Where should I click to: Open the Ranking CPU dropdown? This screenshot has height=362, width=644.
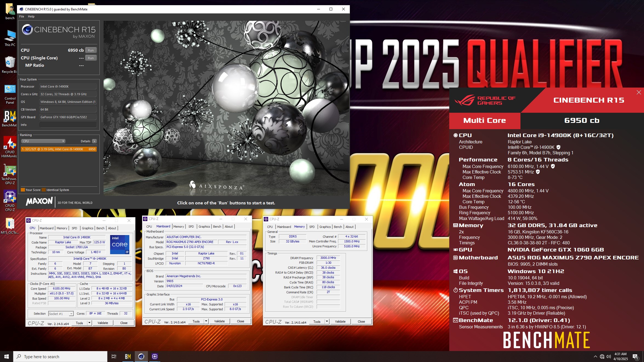(43, 141)
